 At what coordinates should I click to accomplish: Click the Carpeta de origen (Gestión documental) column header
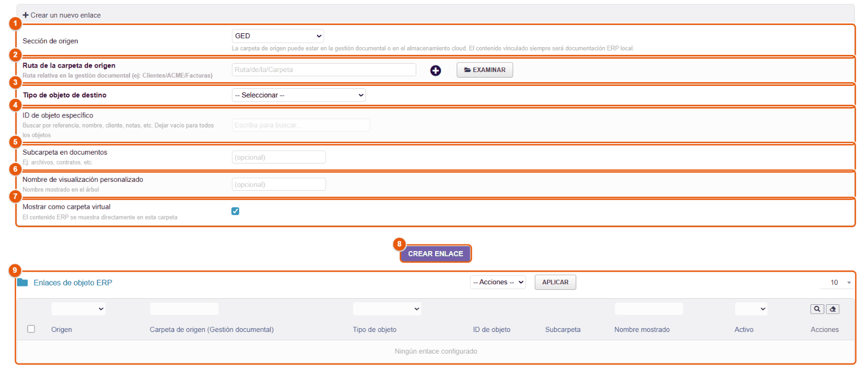pyautogui.click(x=212, y=329)
